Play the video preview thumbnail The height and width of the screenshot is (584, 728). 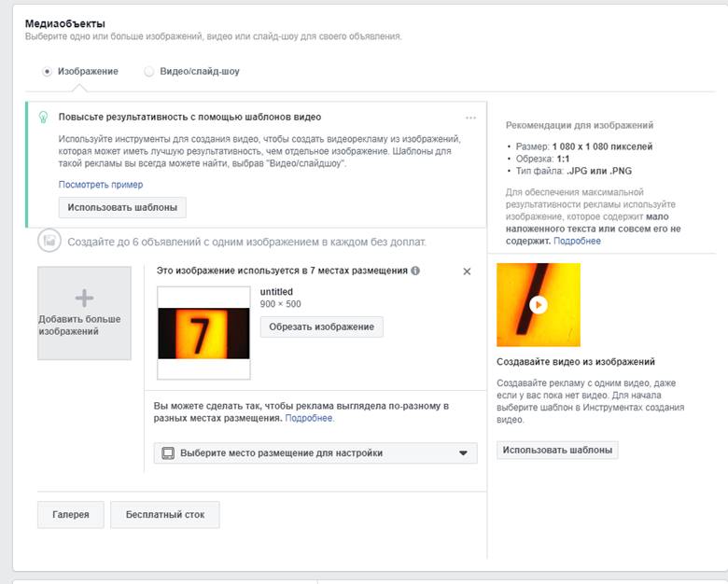coord(539,304)
